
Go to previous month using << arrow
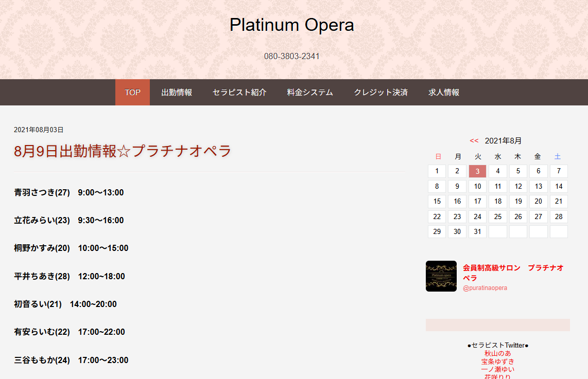click(x=474, y=141)
